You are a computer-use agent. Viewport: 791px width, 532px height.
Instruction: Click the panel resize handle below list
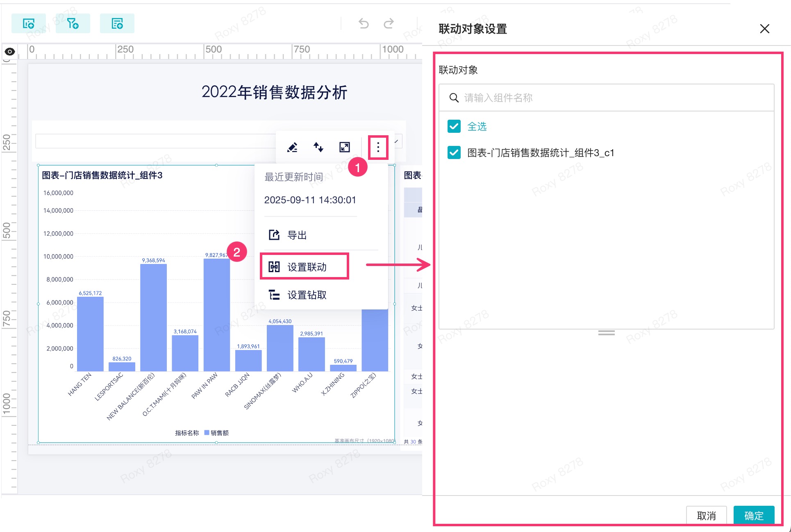pyautogui.click(x=606, y=333)
